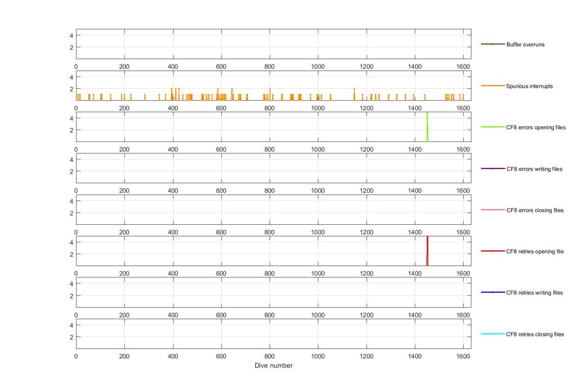Screen dimensions: 585x392
Task: Click the CF8 retries closing files legend label
Action: point(535,334)
